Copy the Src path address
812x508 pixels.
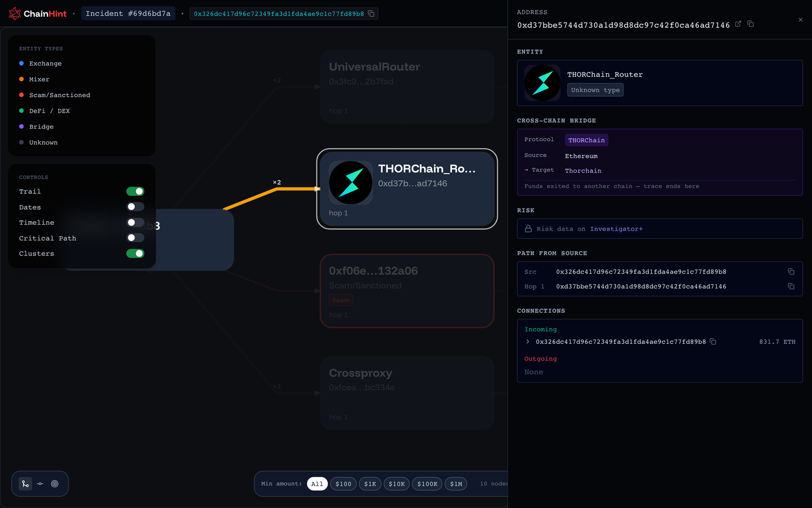(x=791, y=271)
